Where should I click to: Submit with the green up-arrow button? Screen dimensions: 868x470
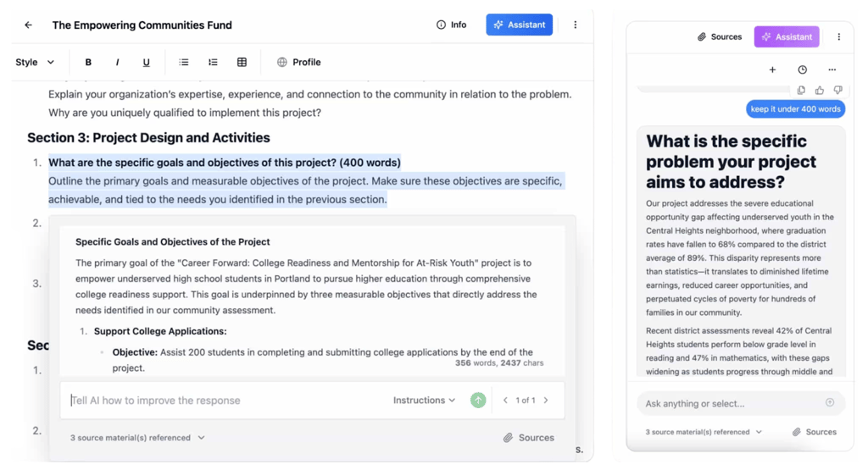coord(478,401)
